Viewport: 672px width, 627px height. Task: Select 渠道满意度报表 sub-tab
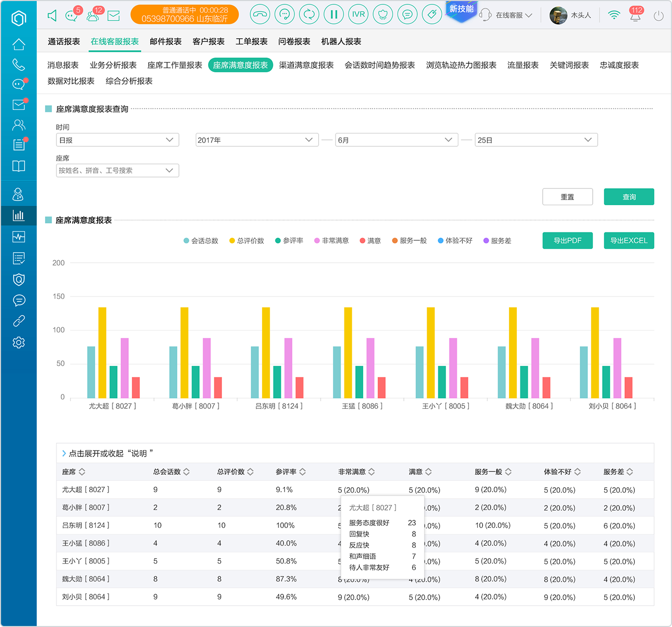[306, 65]
